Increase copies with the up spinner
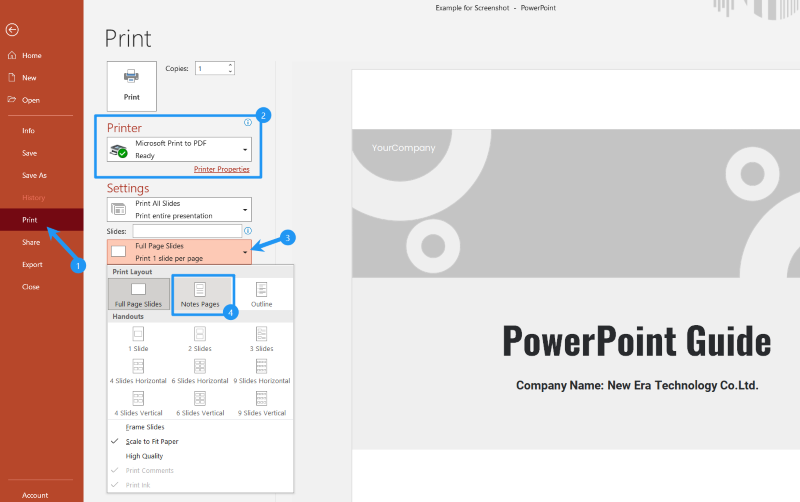The height and width of the screenshot is (502, 800). point(231,65)
